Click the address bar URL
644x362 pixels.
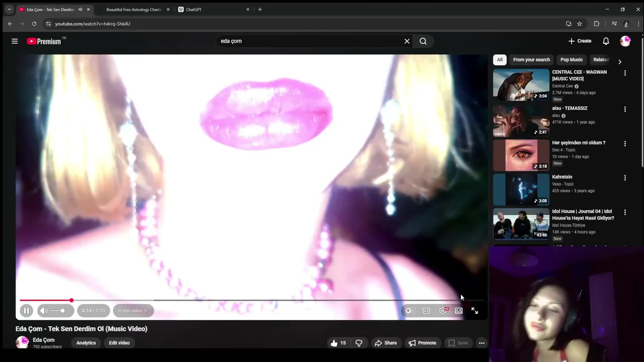pos(93,24)
